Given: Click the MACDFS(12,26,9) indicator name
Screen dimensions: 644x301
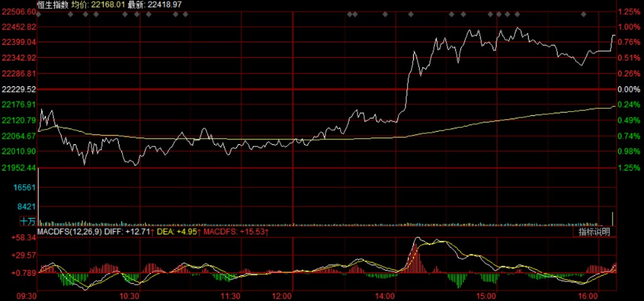Looking at the screenshot, I should 70,233.
